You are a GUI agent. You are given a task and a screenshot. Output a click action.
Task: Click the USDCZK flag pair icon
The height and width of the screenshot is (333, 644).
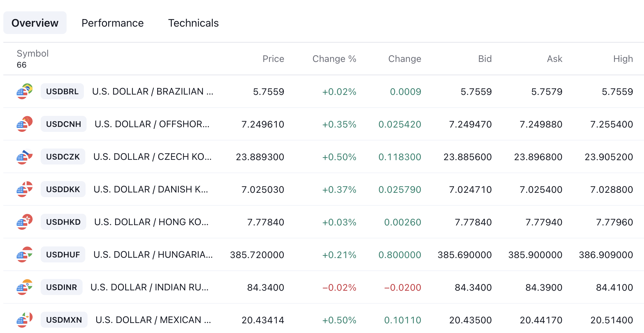25,157
